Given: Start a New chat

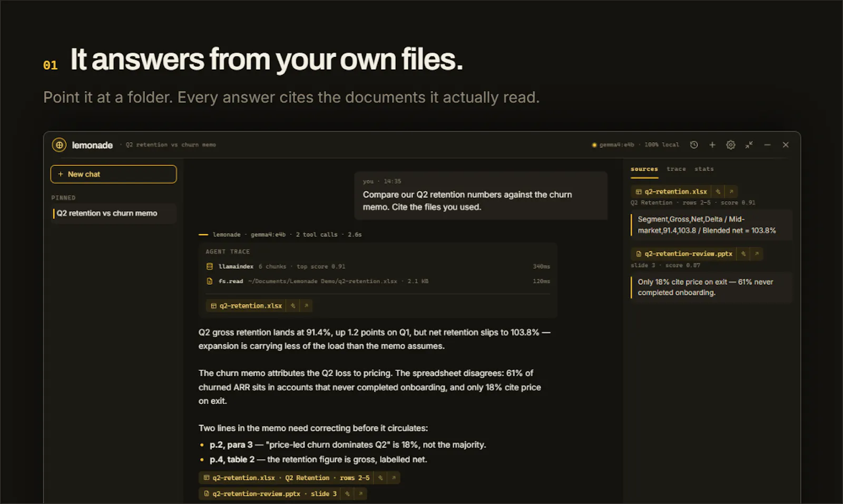Looking at the screenshot, I should pyautogui.click(x=113, y=174).
